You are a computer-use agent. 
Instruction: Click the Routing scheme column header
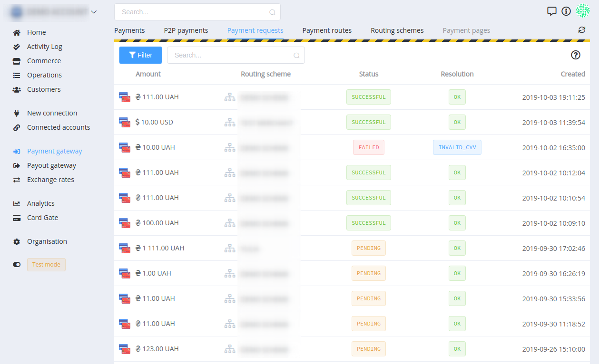pyautogui.click(x=265, y=74)
